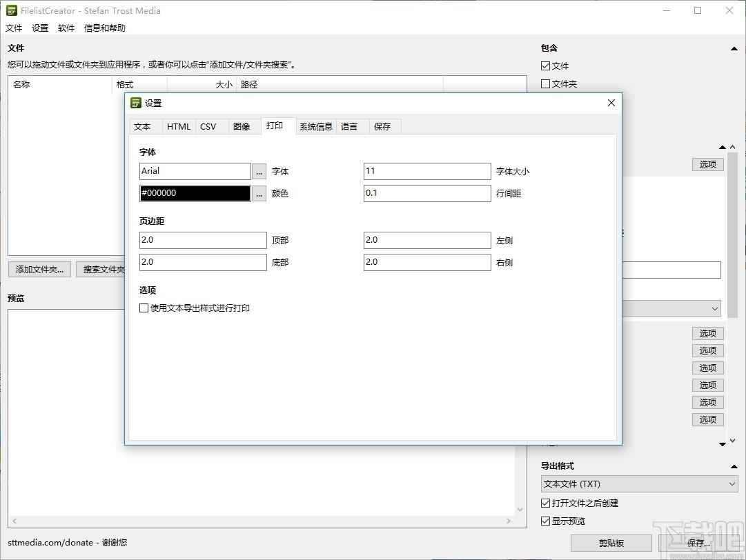Click the 格式 column header
The height and width of the screenshot is (560, 746).
(x=139, y=84)
